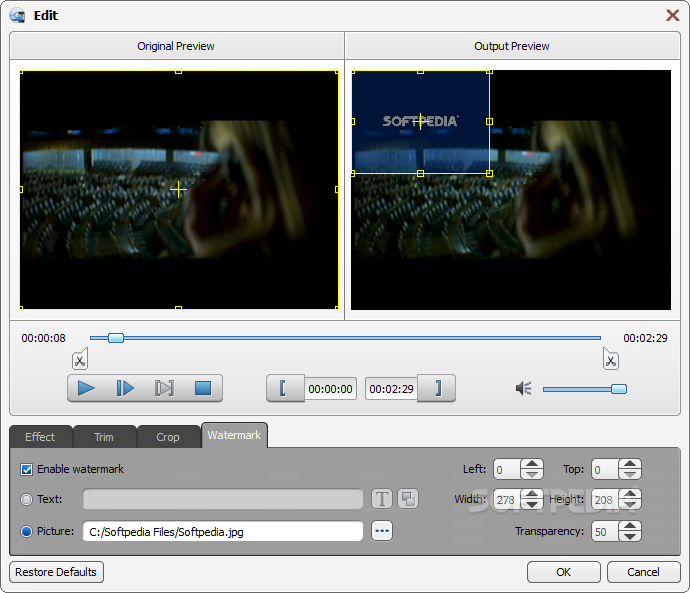The height and width of the screenshot is (593, 690).
Task: Set trim start with left bracket button
Action: [284, 388]
